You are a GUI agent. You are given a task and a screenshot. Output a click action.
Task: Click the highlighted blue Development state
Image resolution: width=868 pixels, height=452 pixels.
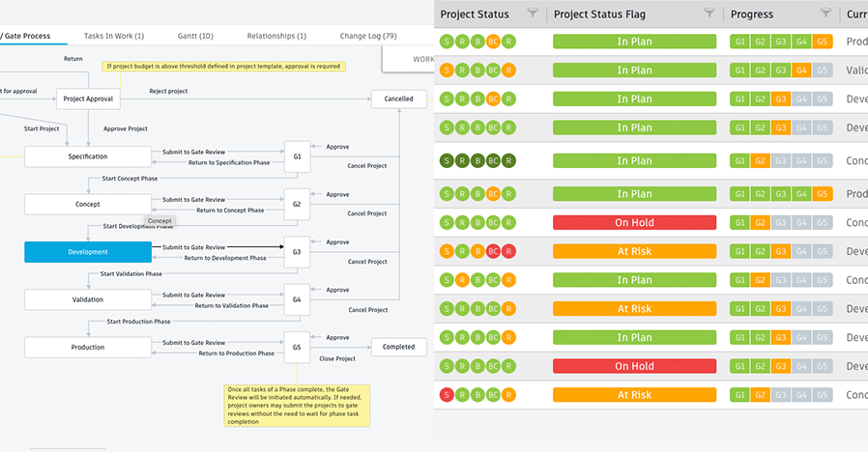[x=87, y=251]
